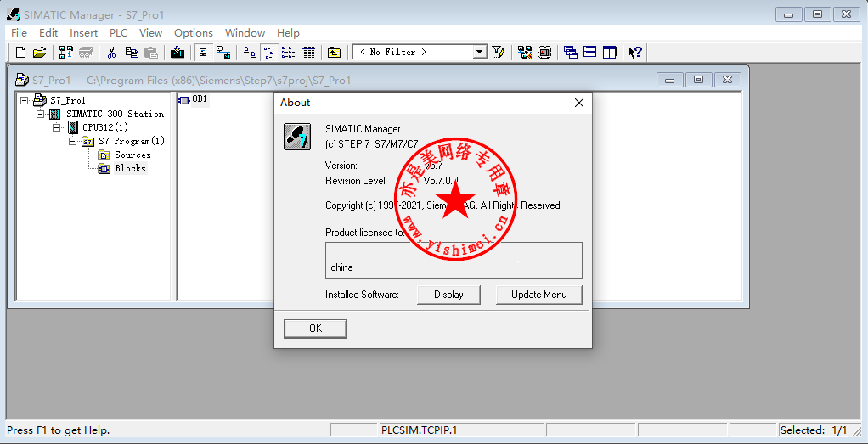Close the About dialog with X
This screenshot has width=868, height=444.
[579, 103]
